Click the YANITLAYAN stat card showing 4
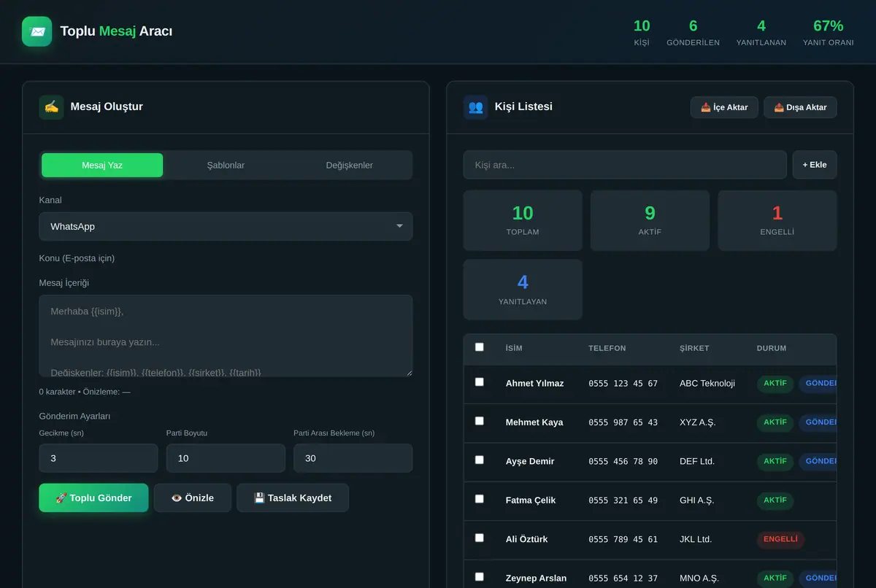876x588 pixels. 523,290
